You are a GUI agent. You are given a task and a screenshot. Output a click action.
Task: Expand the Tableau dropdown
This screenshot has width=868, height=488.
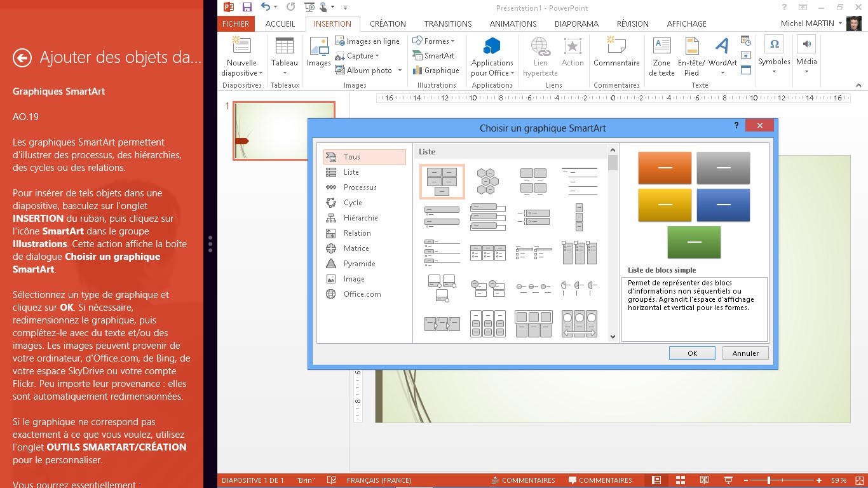click(284, 72)
